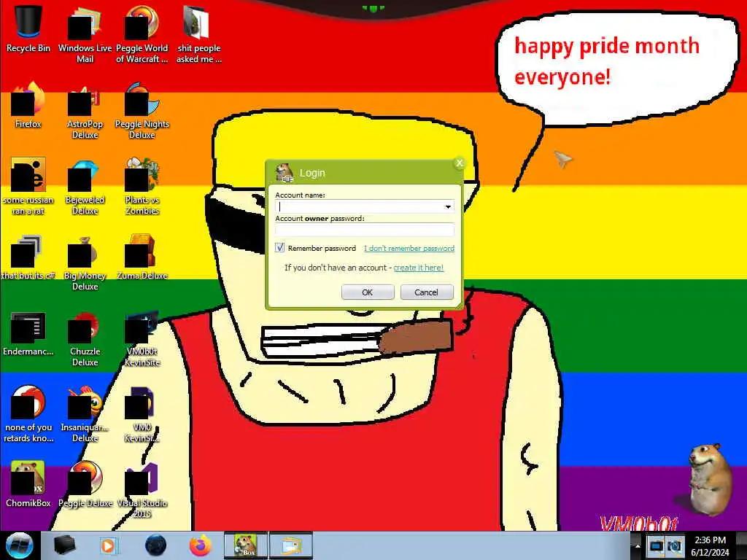Screen dimensions: 747x560
Task: Open ChomikBox desktop shortcut
Action: [x=28, y=483]
